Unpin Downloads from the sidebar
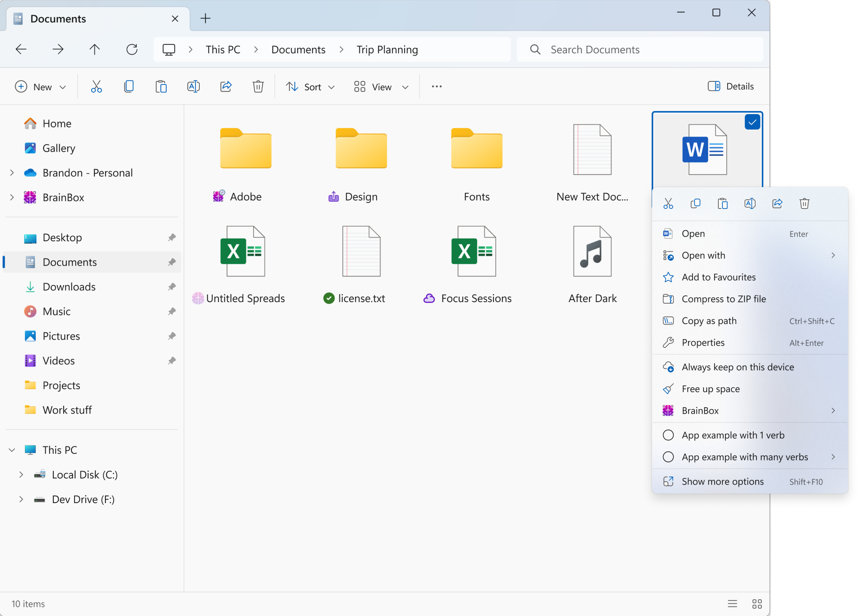Screen dimensions: 859x616 172,287
